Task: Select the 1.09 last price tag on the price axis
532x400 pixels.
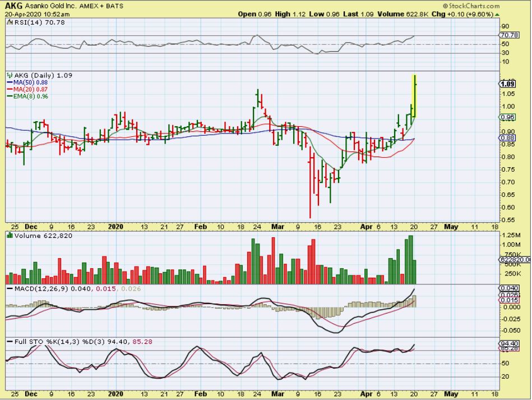Action: click(507, 84)
